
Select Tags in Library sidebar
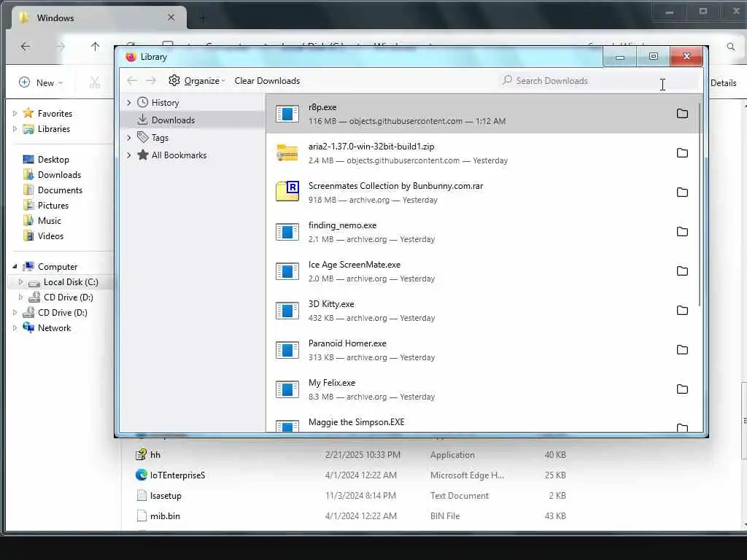[x=193, y=138]
